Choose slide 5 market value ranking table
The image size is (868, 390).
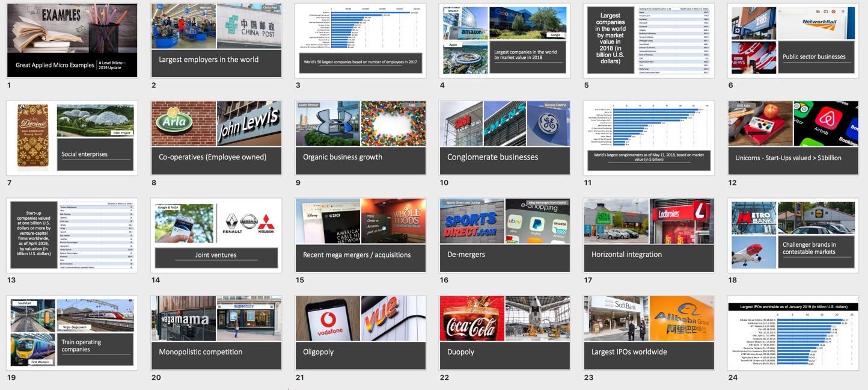click(x=649, y=41)
